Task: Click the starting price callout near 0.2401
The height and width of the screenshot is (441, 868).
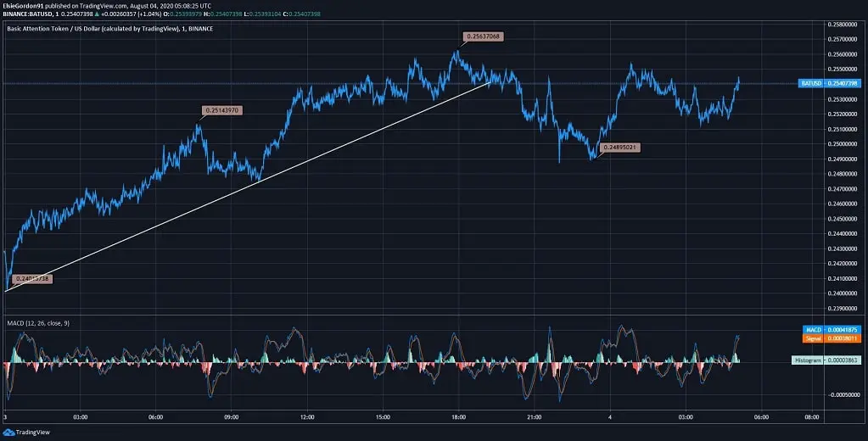Action: pyautogui.click(x=32, y=279)
